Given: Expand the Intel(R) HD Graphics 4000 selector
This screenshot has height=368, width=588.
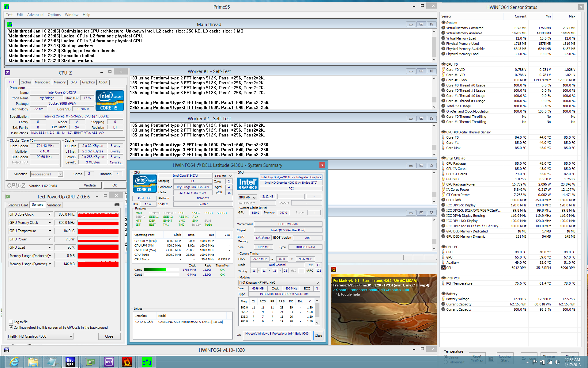Looking at the screenshot, I should point(71,336).
